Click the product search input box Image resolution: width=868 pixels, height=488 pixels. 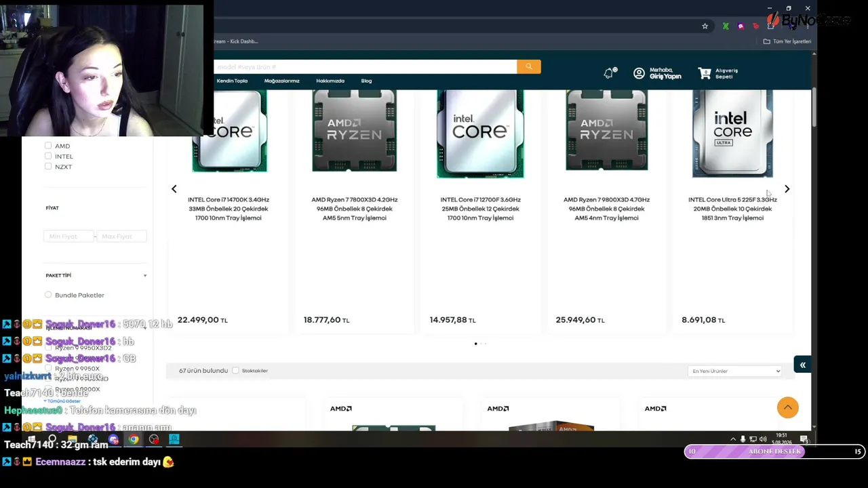365,66
